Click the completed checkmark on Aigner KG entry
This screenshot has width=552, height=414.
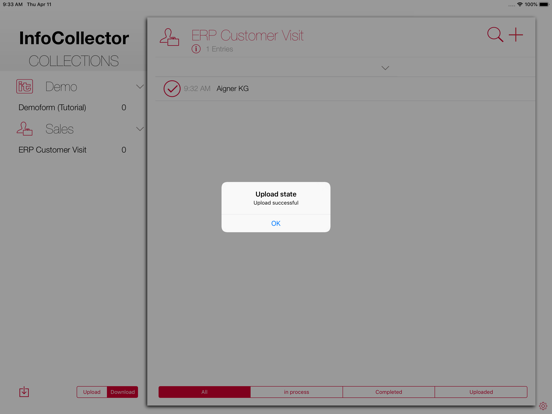(x=172, y=89)
